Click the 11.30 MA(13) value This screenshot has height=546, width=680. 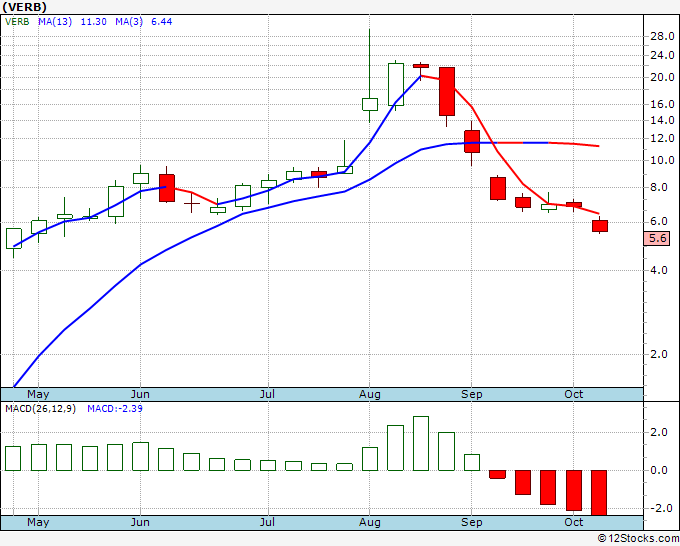[94, 21]
